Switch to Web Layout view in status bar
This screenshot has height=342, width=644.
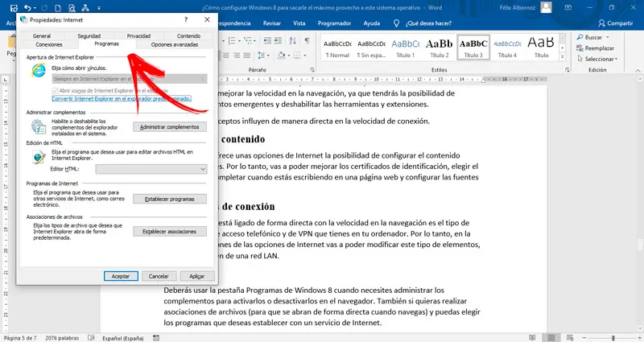point(570,338)
